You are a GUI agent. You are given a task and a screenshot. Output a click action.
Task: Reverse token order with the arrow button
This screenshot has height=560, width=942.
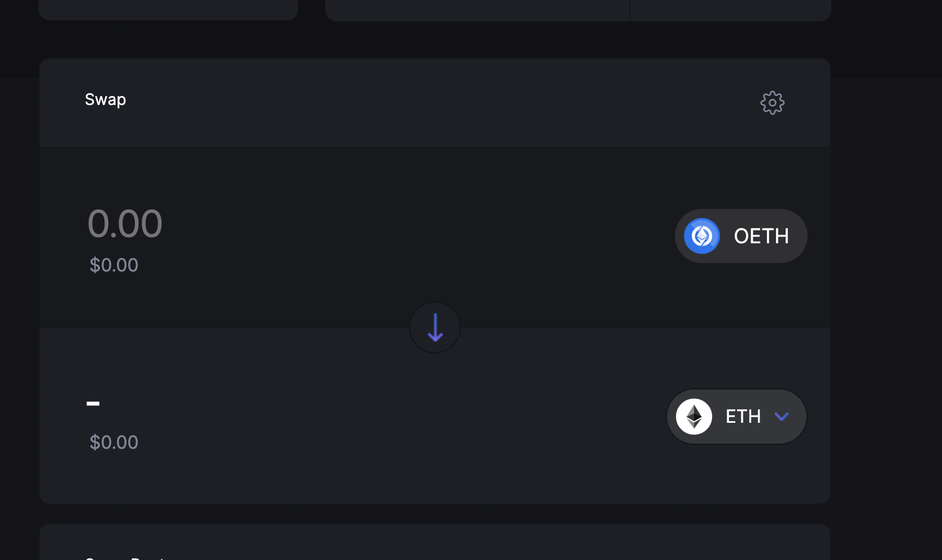click(434, 327)
